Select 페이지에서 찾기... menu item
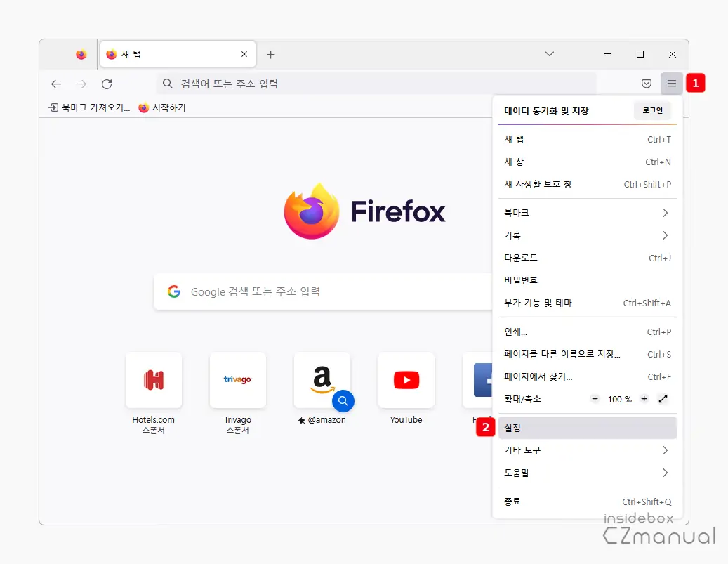Screen dimensions: 728x564 click(588, 376)
